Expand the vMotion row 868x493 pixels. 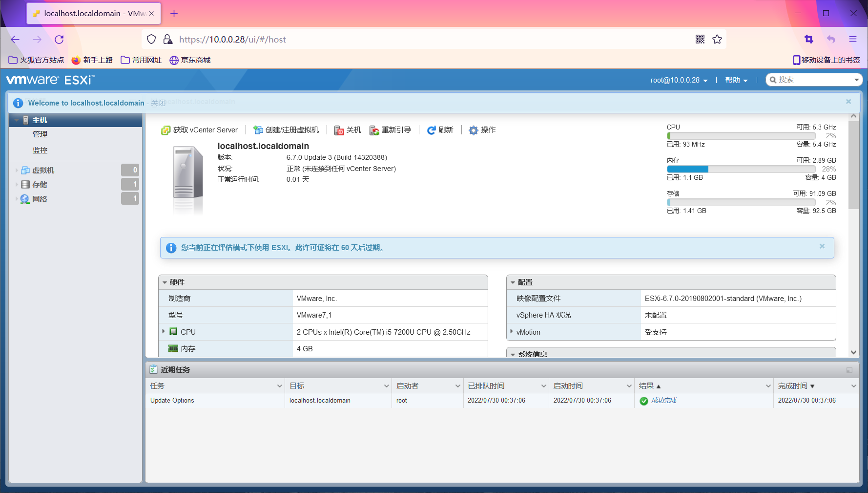coord(511,331)
